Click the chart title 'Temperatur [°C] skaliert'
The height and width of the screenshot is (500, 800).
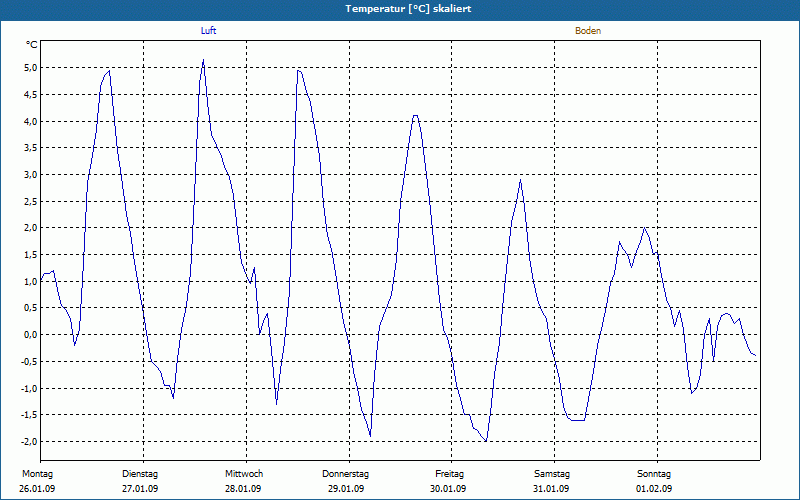click(408, 9)
